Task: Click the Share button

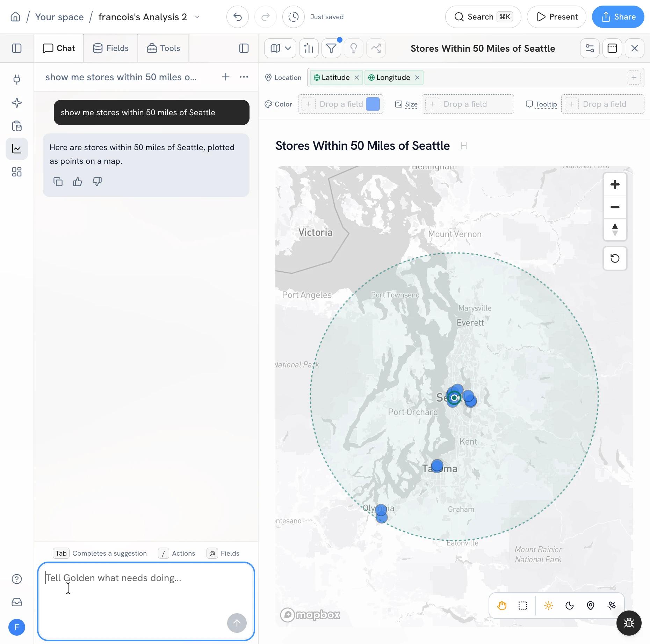Action: [618, 17]
